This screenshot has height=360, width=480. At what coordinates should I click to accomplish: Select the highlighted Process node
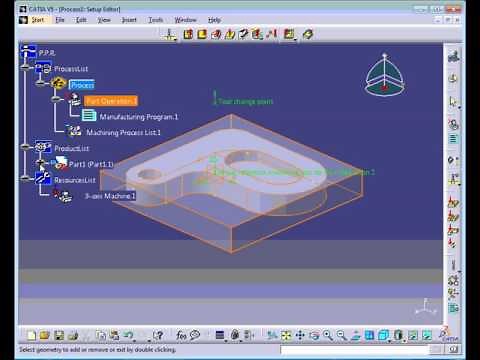click(x=82, y=85)
